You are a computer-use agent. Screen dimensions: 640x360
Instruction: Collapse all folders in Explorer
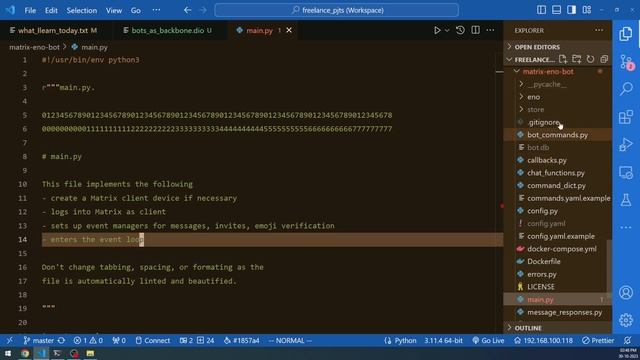click(x=604, y=59)
